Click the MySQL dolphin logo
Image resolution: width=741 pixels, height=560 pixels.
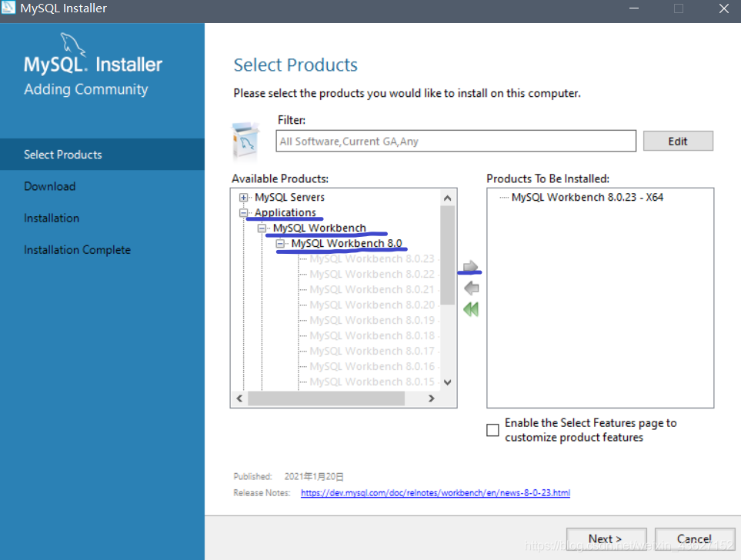pos(72,44)
